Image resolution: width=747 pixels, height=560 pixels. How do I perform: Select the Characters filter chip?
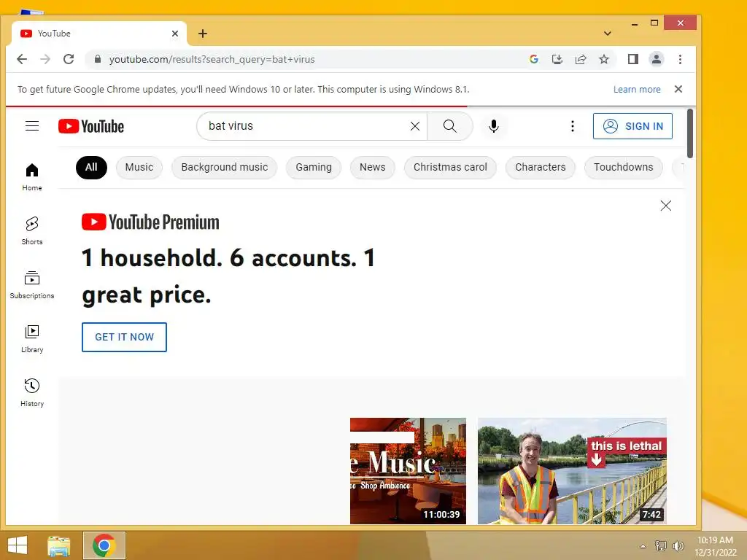tap(541, 167)
